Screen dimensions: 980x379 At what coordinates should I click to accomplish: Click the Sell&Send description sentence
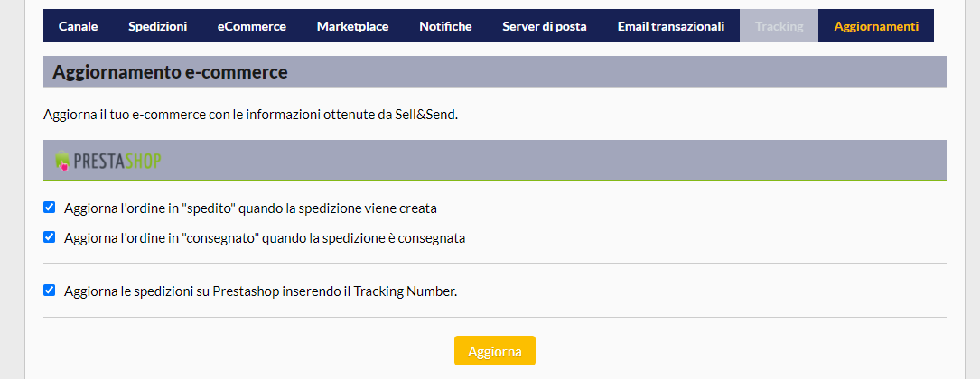pos(250,115)
